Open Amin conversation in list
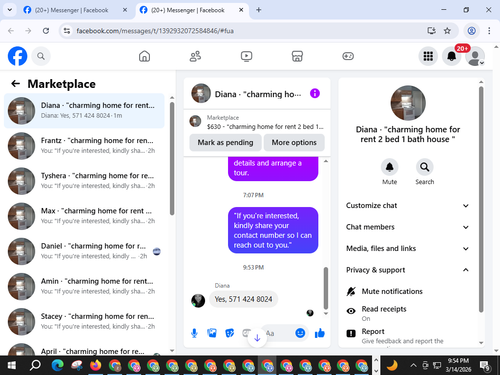This screenshot has height=375, width=500. tap(84, 286)
